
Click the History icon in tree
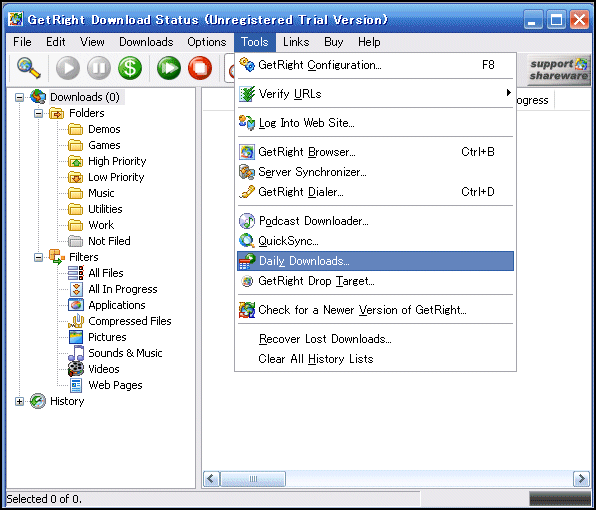(38, 401)
